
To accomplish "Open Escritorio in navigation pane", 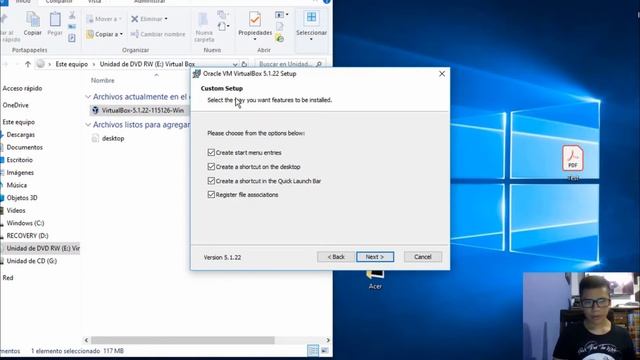I will point(19,160).
